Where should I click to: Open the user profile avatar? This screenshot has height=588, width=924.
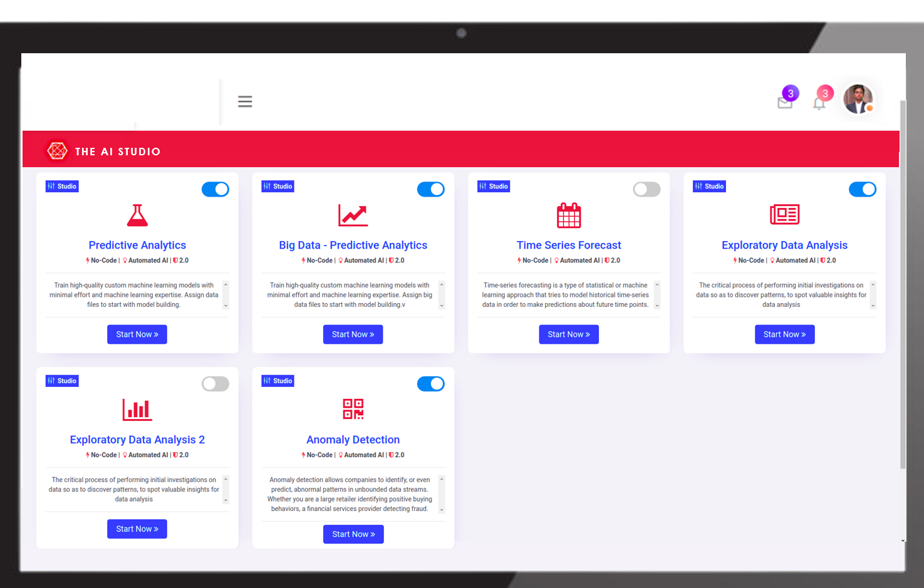coord(858,99)
